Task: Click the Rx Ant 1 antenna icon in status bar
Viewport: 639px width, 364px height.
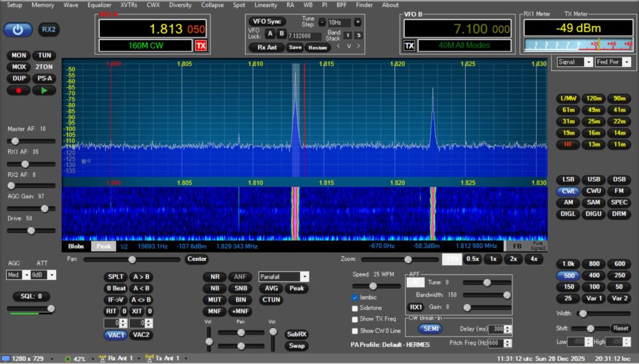Action: coord(103,358)
